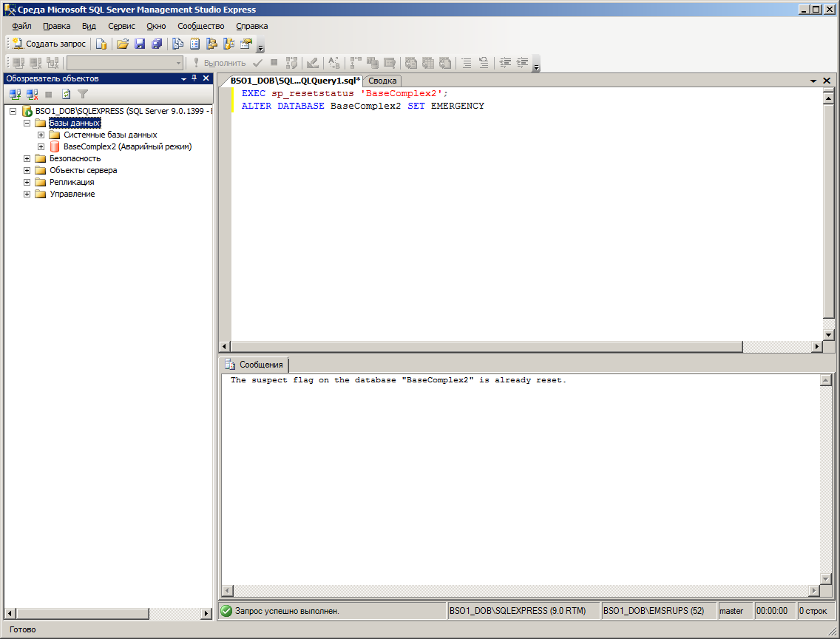The width and height of the screenshot is (840, 639).
Task: Select Results to File icon
Action: (445, 63)
